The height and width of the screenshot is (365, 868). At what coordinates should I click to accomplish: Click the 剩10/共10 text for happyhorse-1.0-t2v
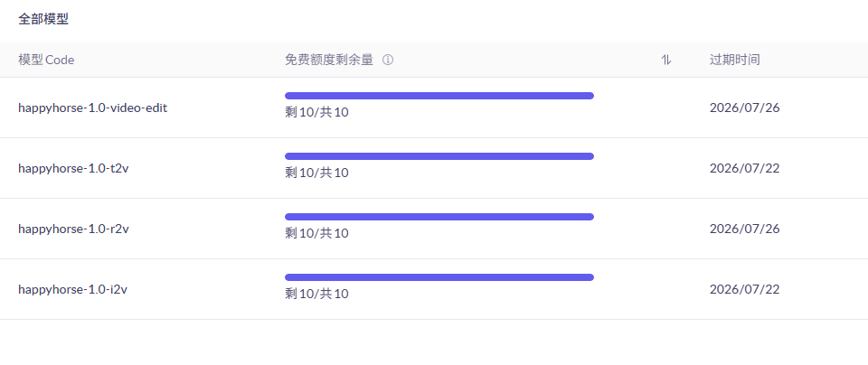[x=316, y=173]
